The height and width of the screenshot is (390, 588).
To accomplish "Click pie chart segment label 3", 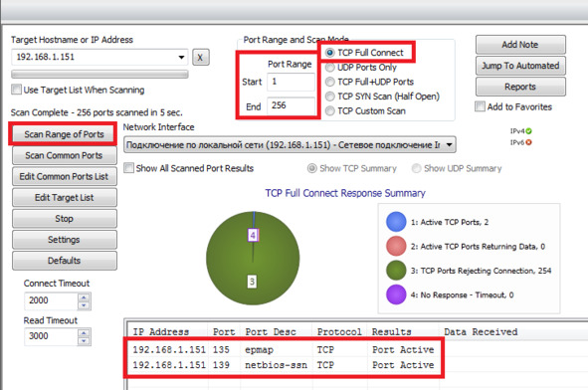I will click(252, 282).
